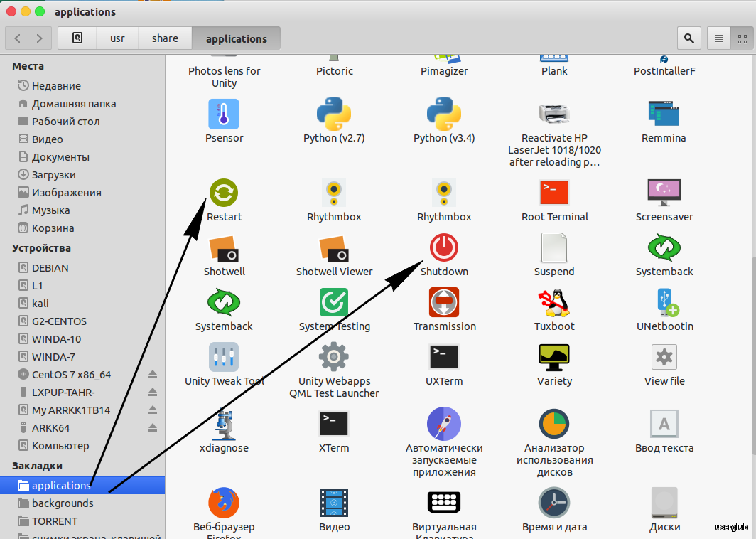Open the Psensor application icon
Viewport: 756px width, 539px height.
(x=224, y=114)
